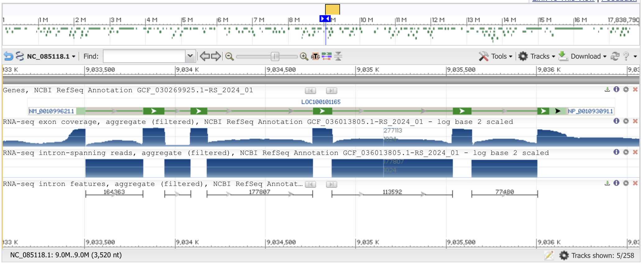This screenshot has height=266, width=644.
Task: Pan right with the right arrow icon
Action: point(216,56)
